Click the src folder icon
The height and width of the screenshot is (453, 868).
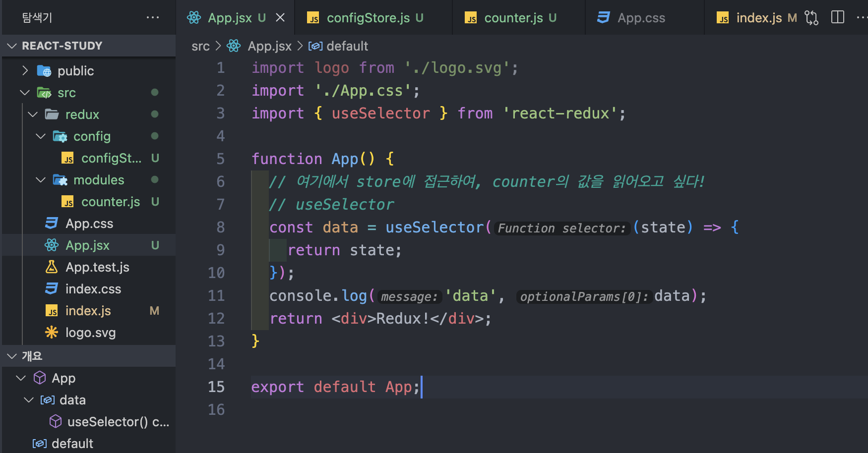44,93
